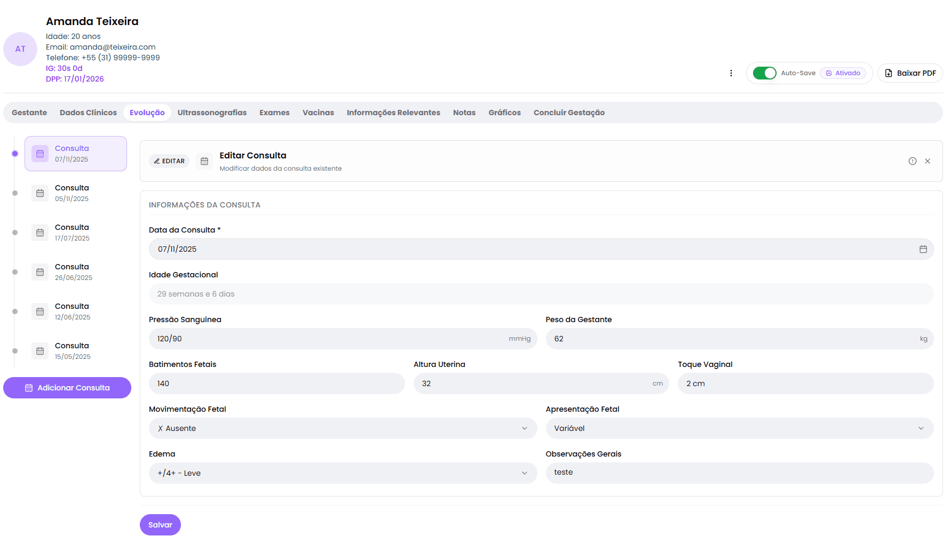Toggle the Auto-Save switch off
Image resolution: width=950 pixels, height=560 pixels.
(764, 73)
